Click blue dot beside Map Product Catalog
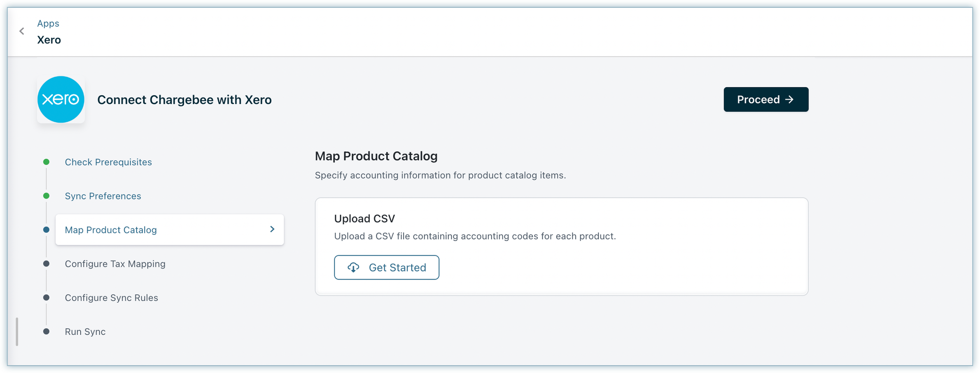980x373 pixels. 47,230
